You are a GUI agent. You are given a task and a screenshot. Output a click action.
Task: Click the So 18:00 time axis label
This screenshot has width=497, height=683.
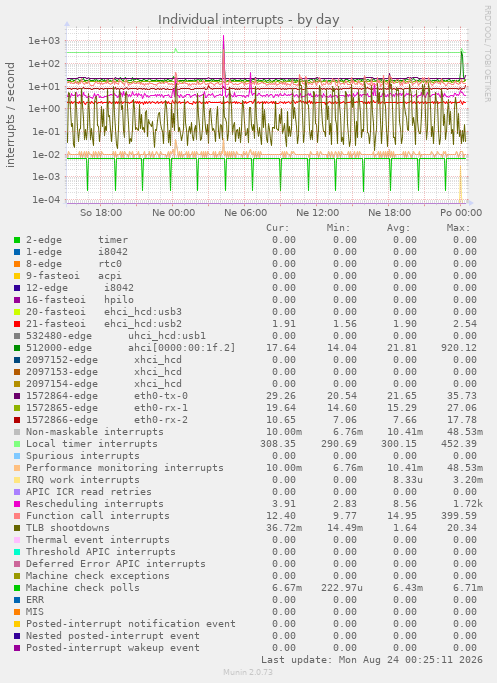coord(101,213)
